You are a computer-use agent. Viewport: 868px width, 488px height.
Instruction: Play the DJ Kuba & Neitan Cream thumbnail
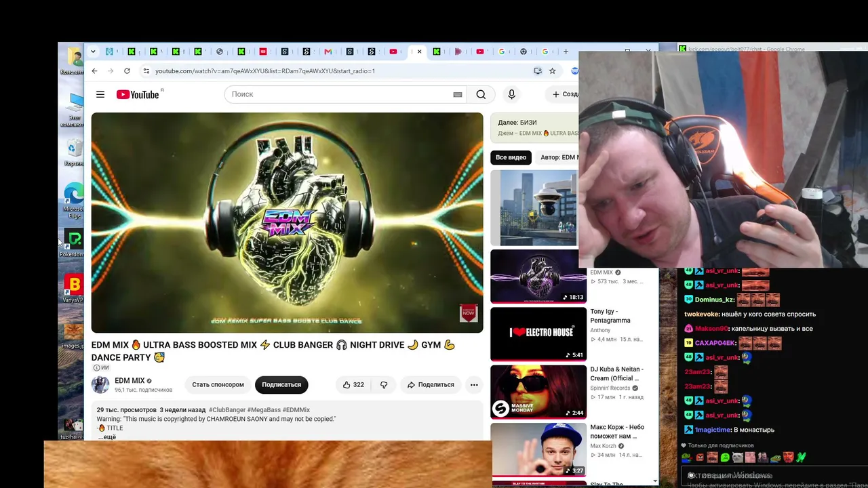tap(538, 392)
